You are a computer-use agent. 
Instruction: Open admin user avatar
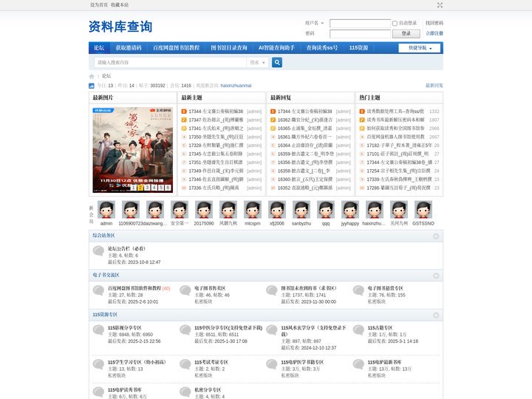click(x=106, y=209)
